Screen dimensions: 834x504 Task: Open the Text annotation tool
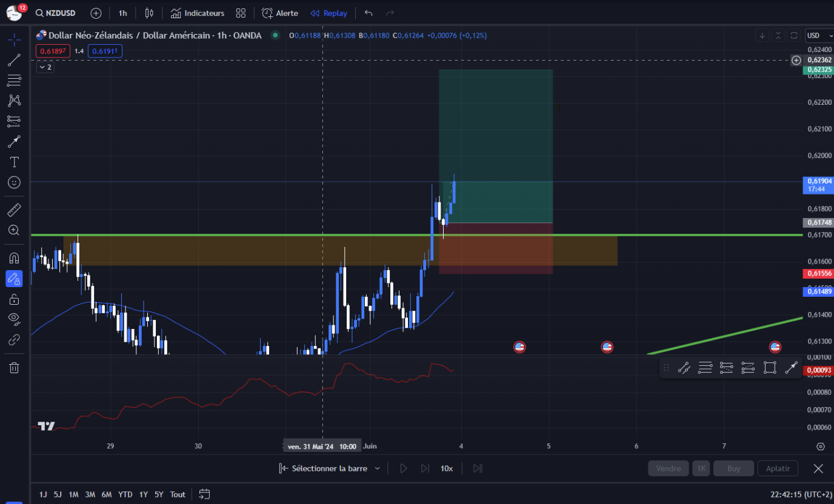tap(13, 162)
